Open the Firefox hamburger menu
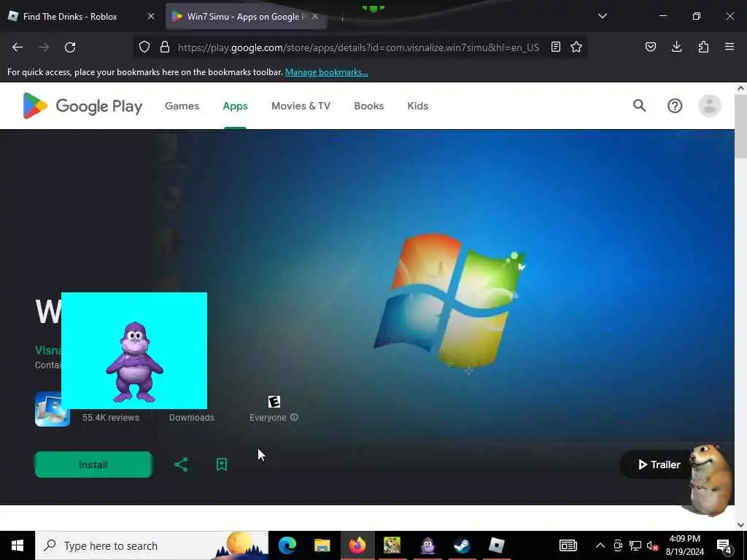 point(729,47)
